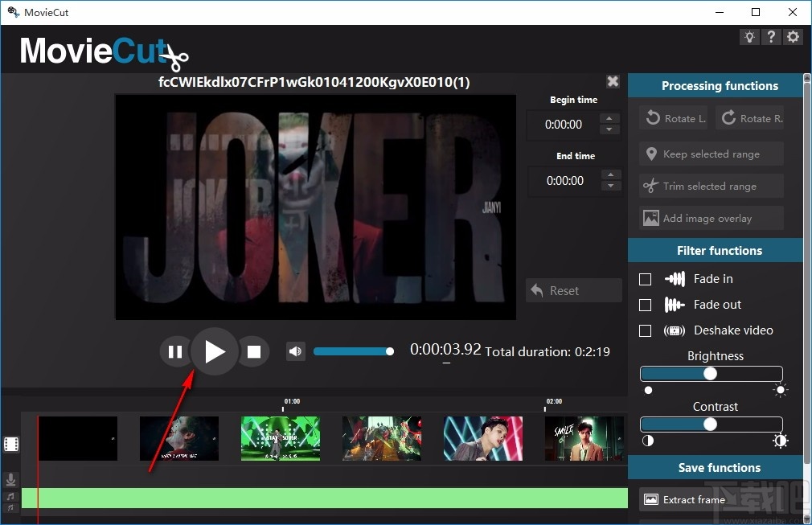
Task: Adjust the Brightness slider handle
Action: click(710, 373)
